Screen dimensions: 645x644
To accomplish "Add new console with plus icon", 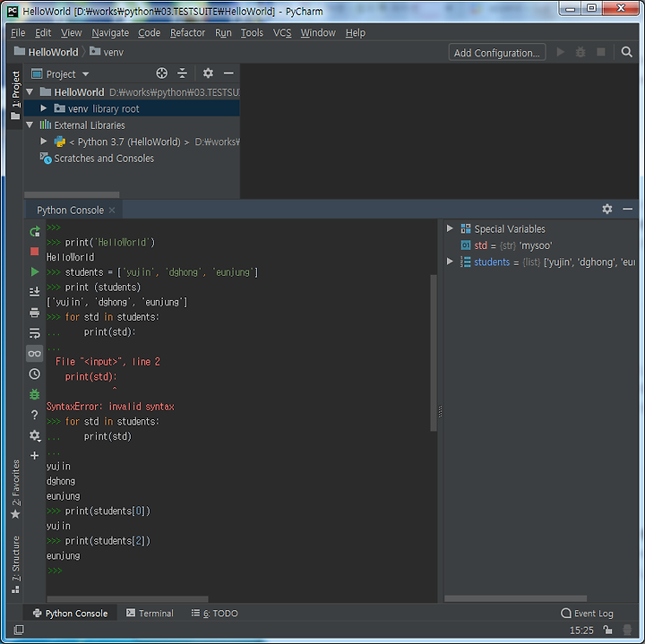I will point(35,455).
